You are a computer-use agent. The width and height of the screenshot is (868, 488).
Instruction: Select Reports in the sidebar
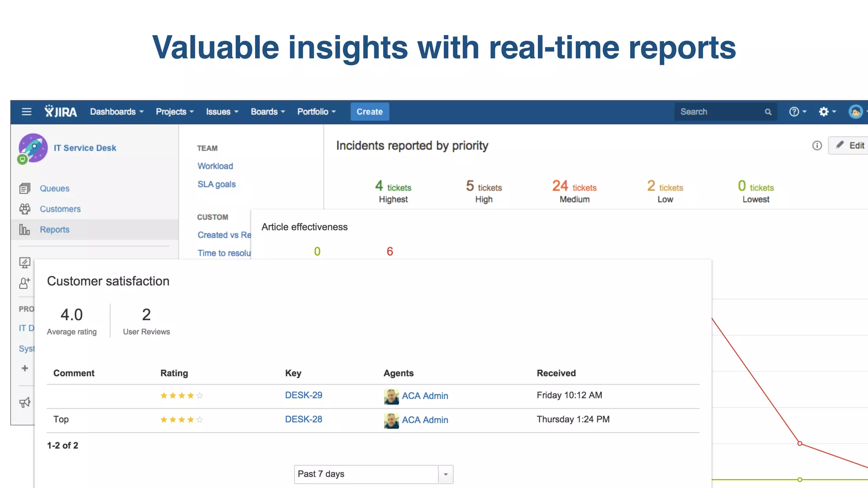pyautogui.click(x=55, y=230)
